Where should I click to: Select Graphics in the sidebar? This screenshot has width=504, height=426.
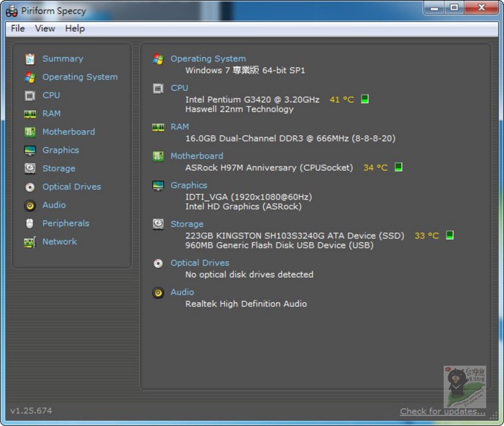click(x=61, y=150)
